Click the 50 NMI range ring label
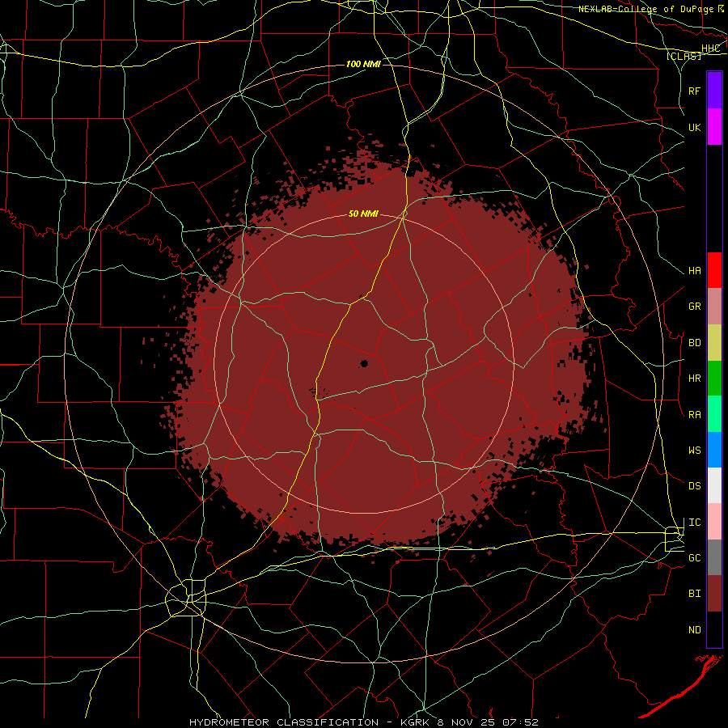 (363, 214)
